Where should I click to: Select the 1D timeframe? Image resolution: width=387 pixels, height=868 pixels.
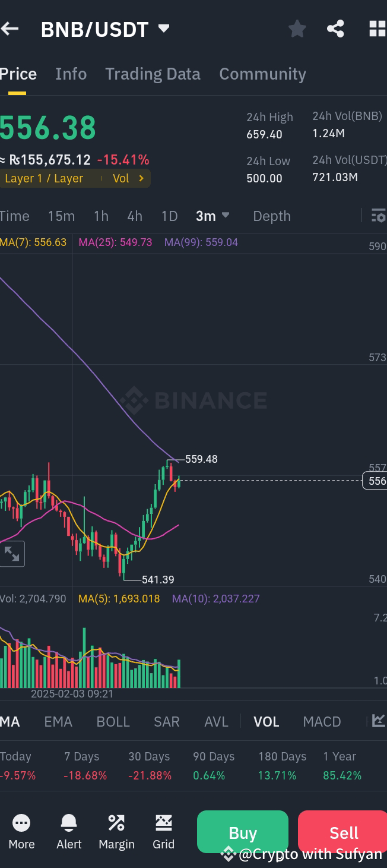[169, 216]
